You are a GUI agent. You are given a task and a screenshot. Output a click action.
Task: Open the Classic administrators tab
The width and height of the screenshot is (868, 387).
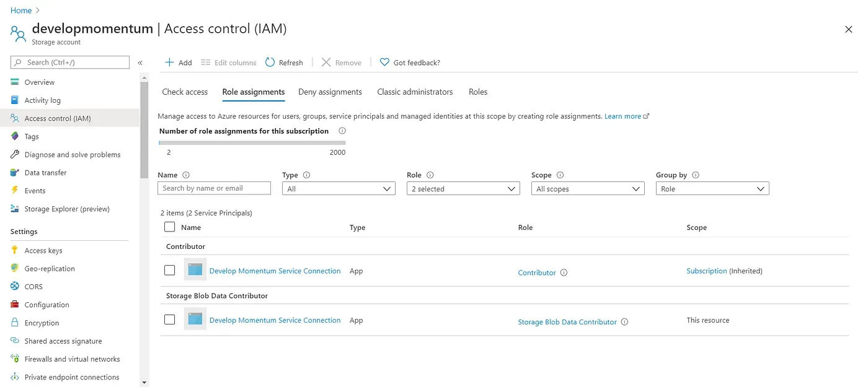pos(415,92)
